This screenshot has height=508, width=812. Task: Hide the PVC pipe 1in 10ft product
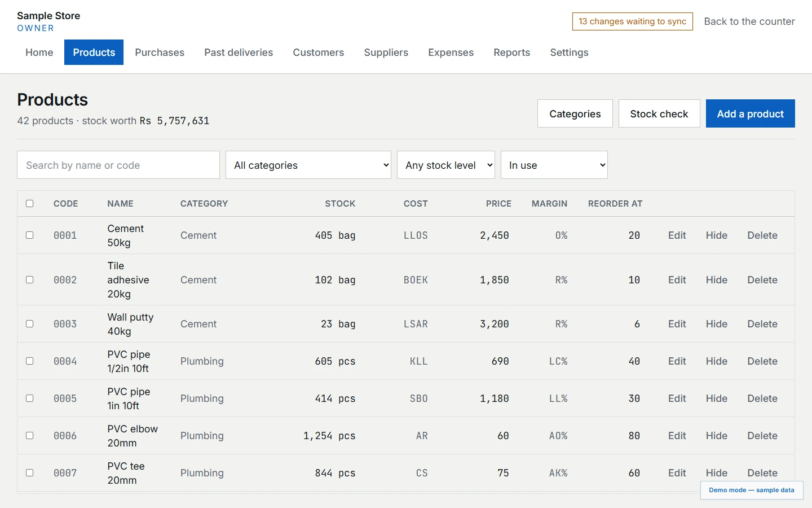[x=717, y=398]
